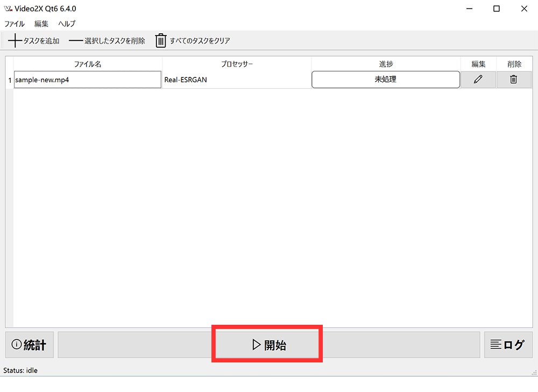The height and width of the screenshot is (392, 538).
Task: Open the ヘルプ menu
Action: (x=66, y=24)
